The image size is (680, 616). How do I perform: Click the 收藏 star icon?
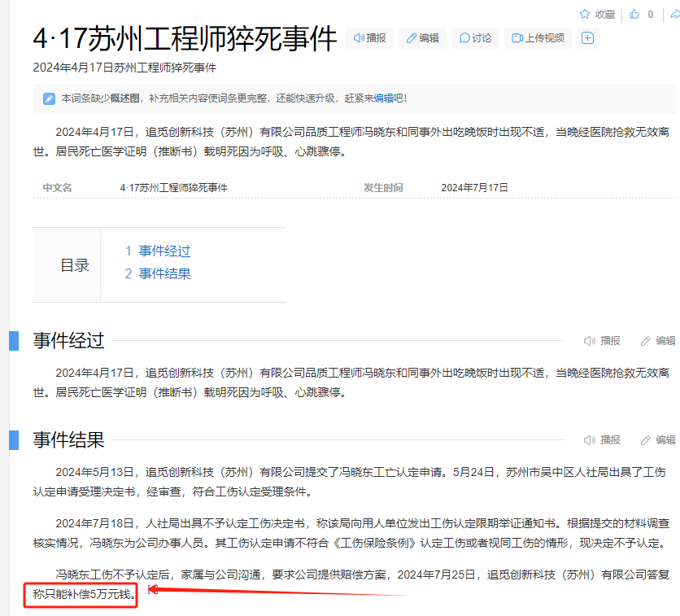coord(584,14)
